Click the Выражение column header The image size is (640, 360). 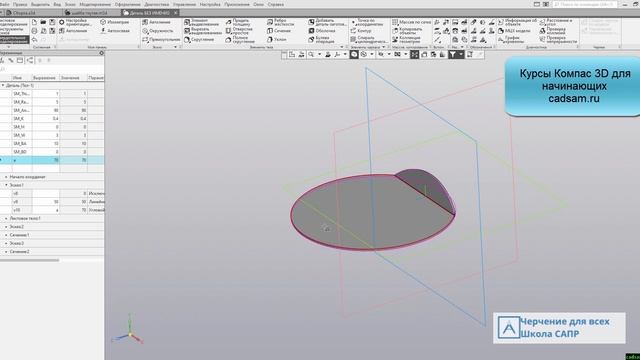pyautogui.click(x=45, y=78)
